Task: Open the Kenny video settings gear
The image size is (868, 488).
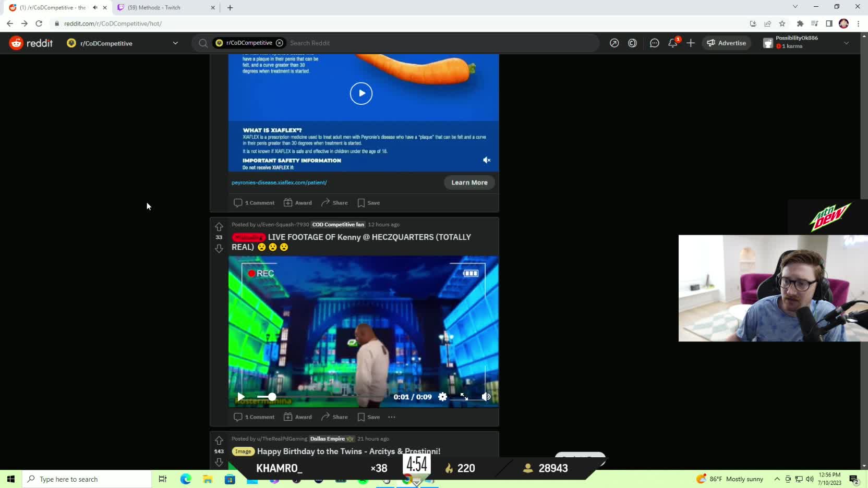Action: tap(442, 397)
